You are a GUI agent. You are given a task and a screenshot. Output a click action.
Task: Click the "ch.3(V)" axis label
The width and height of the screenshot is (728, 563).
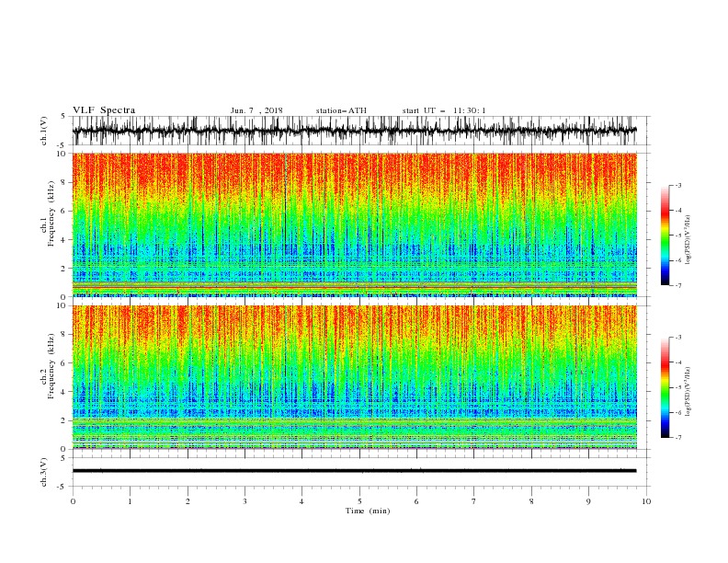click(44, 472)
